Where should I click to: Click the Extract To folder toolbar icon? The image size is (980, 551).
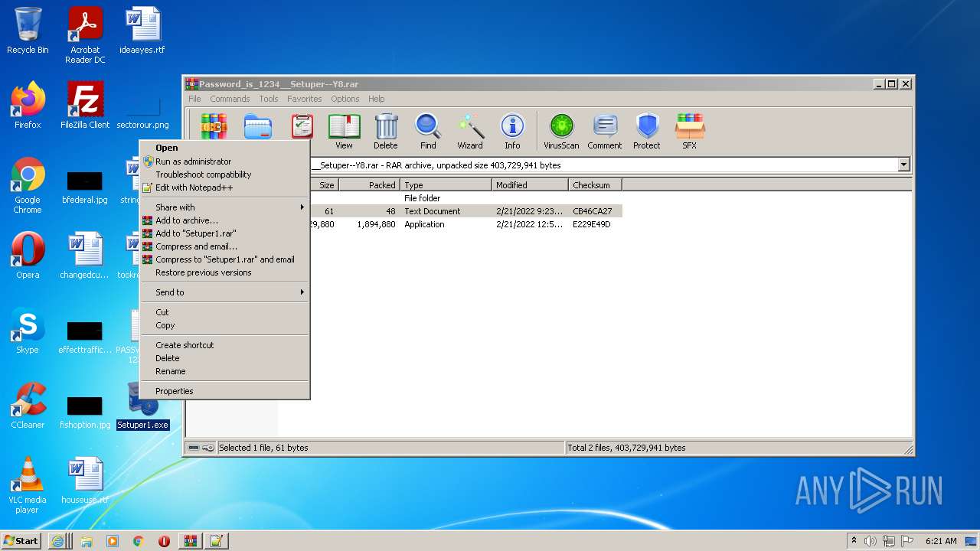point(258,126)
